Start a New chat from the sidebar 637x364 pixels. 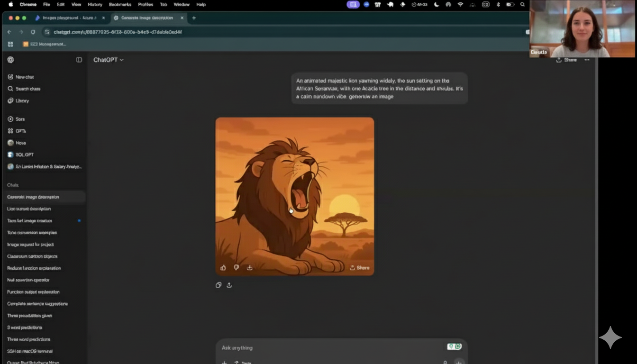tap(21, 77)
